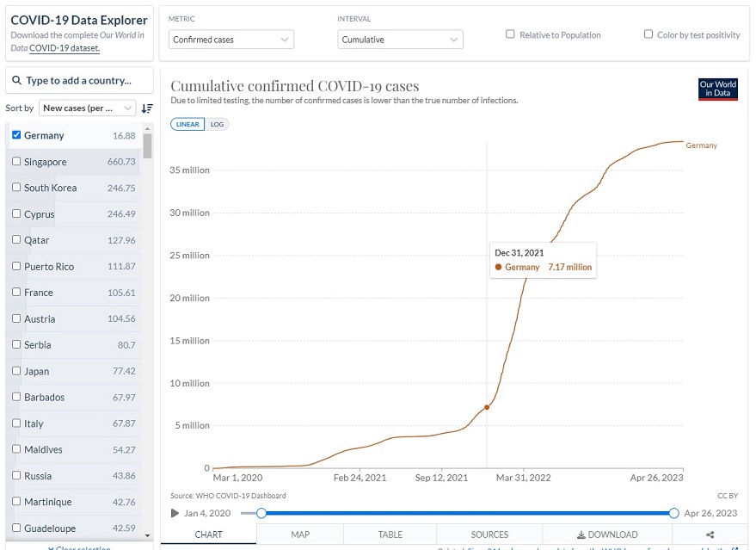Expand the Sort by New cases dropdown
This screenshot has height=550, width=756.
[88, 108]
